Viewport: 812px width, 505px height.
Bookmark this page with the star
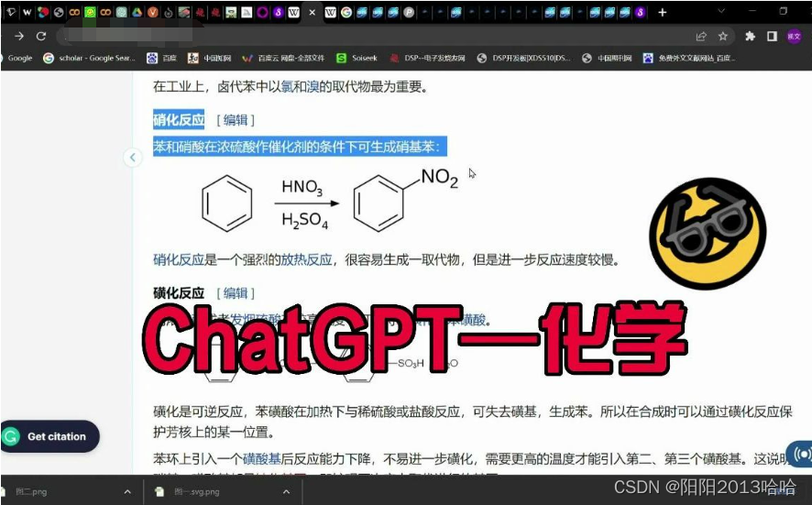[x=723, y=36]
